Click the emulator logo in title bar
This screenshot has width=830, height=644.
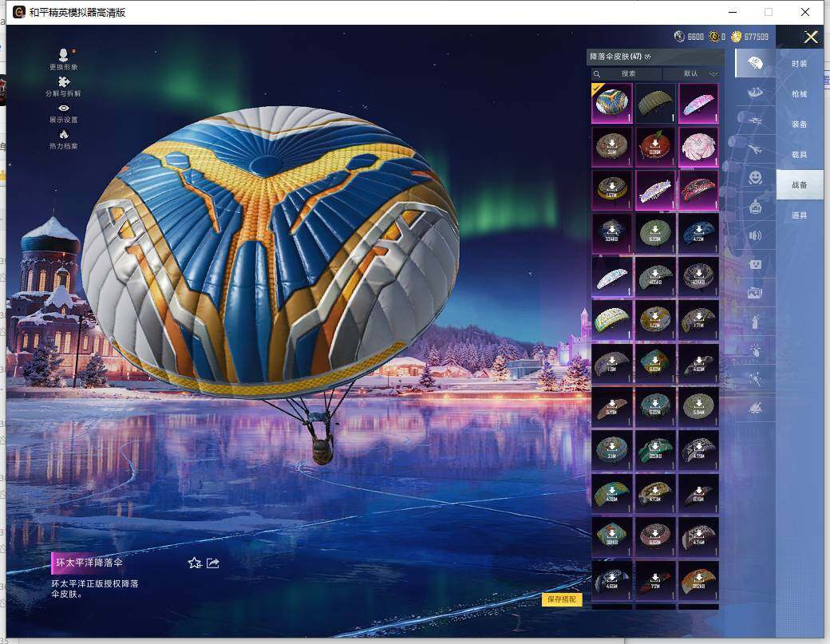tap(18, 12)
